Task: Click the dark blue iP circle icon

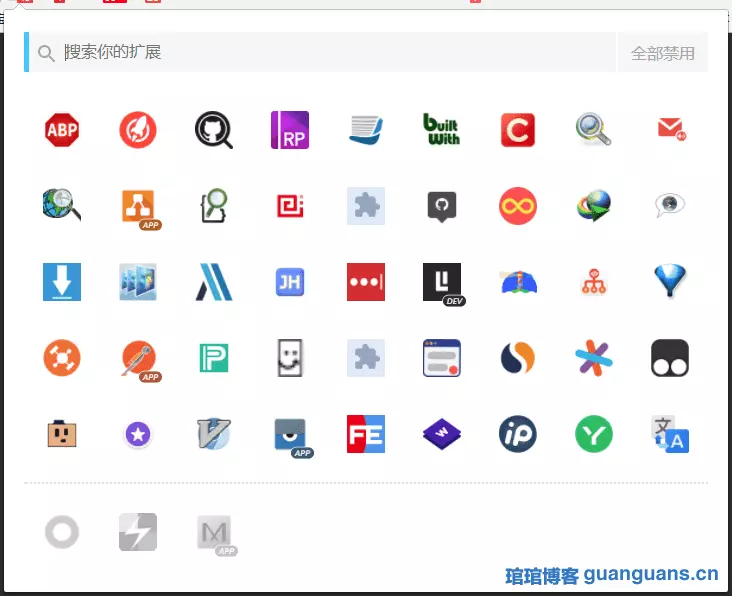Action: pyautogui.click(x=518, y=434)
